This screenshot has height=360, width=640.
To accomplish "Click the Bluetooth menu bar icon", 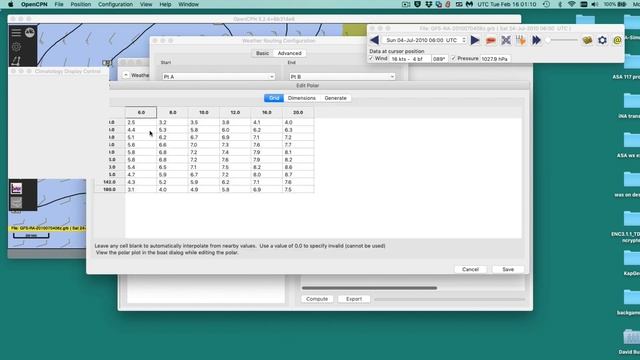I will click(x=560, y=4).
